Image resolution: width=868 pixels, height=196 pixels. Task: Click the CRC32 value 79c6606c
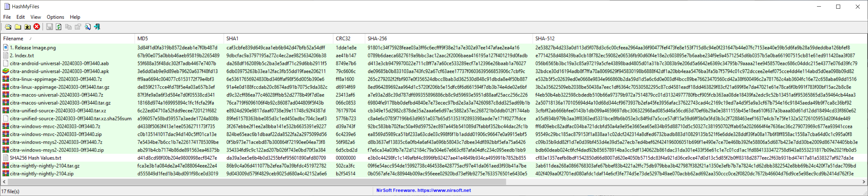(346, 71)
